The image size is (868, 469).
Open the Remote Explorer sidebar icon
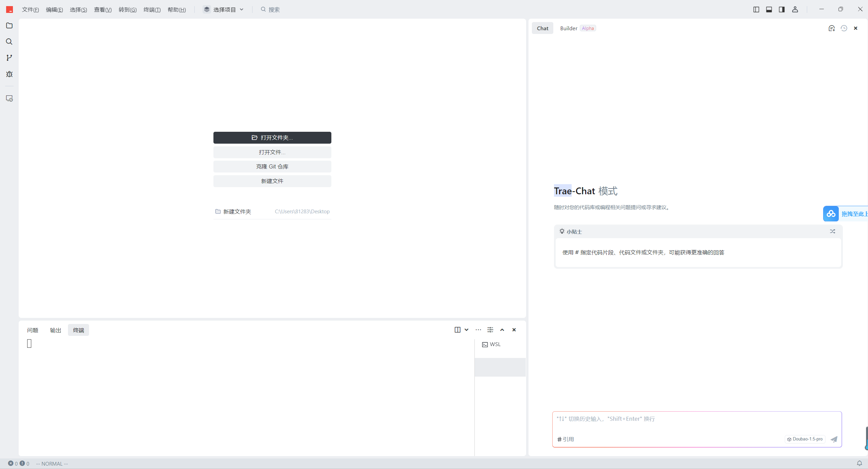tap(9, 98)
